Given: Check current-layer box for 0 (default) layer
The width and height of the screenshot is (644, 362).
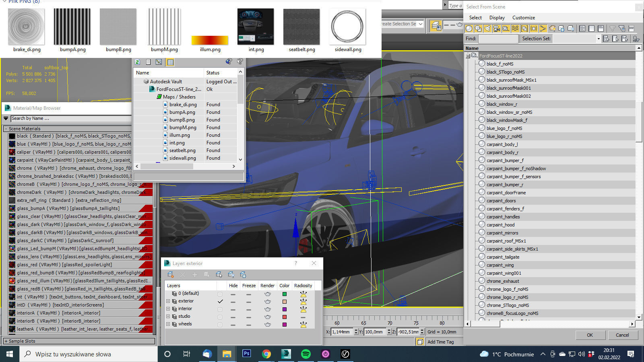Looking at the screenshot, I should [220, 294].
